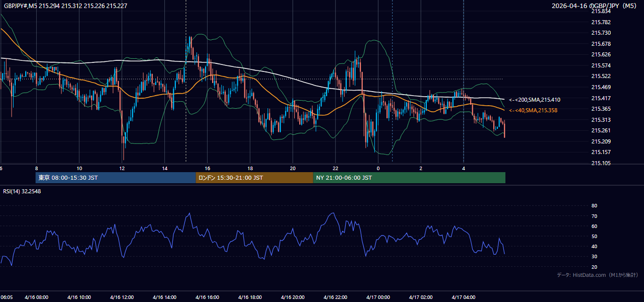Click the 4/16 20:00 bottom time label
This screenshot has width=644, height=302.
292,297
